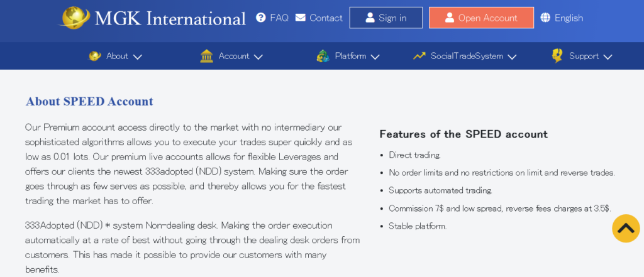
Task: Click the FAQ question mark icon
Action: tap(261, 18)
